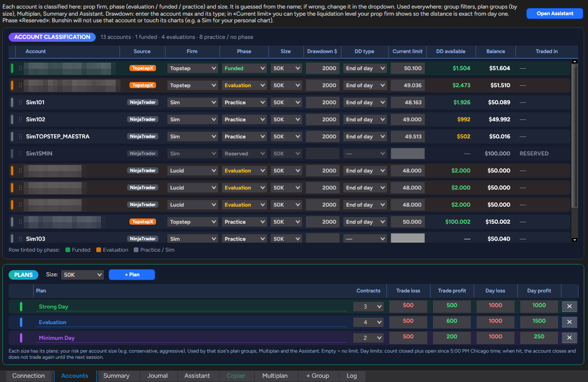
Task: Open the Contracts dropdown for Strong Day plan
Action: coord(368,307)
